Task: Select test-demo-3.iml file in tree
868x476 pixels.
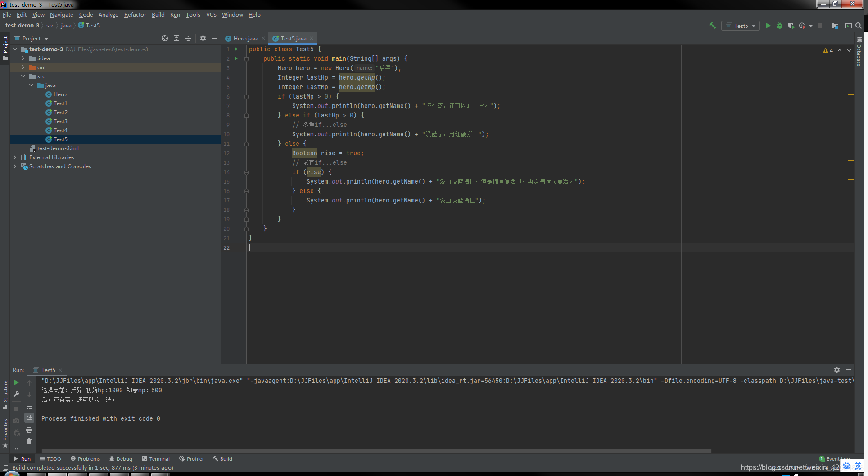Action: pos(58,148)
